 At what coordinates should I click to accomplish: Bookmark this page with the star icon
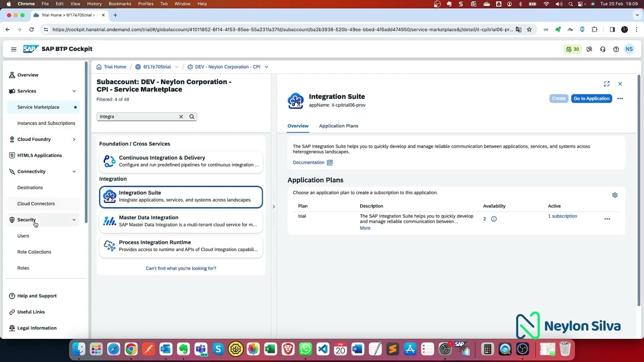[x=529, y=30]
